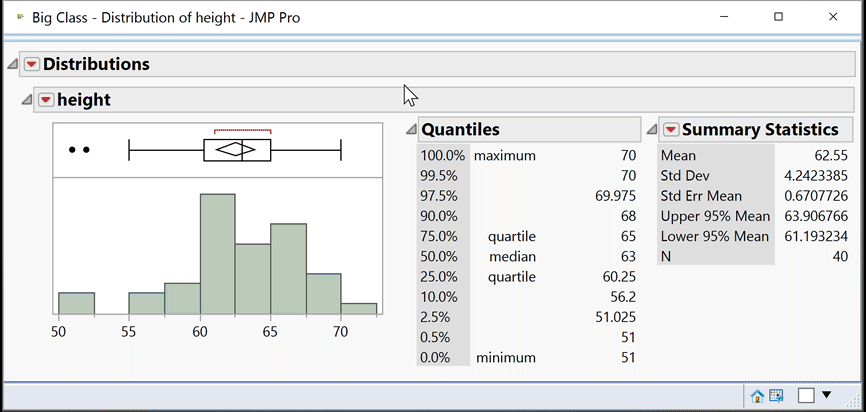Open the black arrow dropdown in status bar

tap(827, 395)
